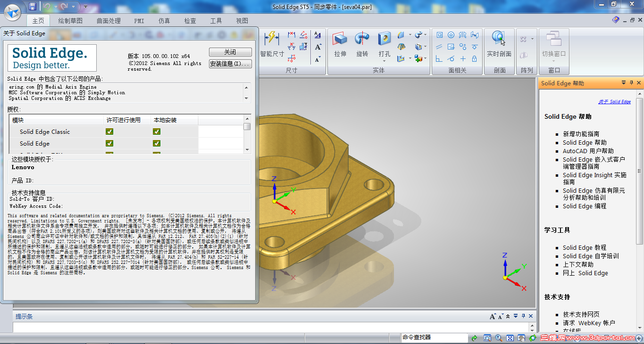
Task: Open Solid Edge 教程 link
Action: point(585,247)
